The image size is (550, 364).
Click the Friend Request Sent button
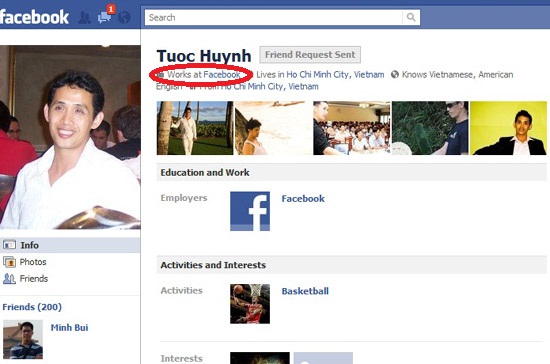coord(310,55)
